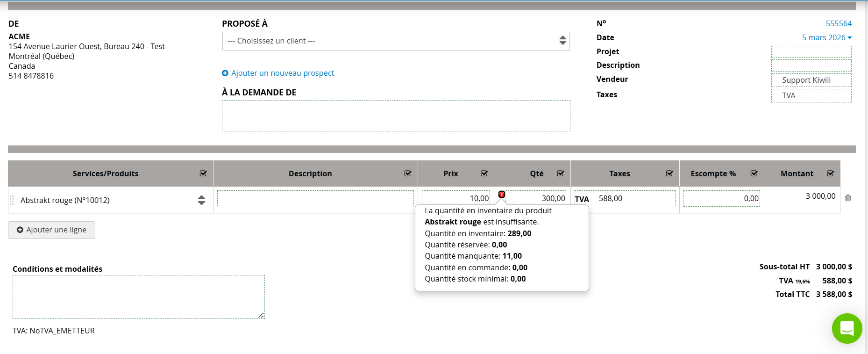868x354 pixels.
Task: Click the quote number 555564 link
Action: click(x=839, y=23)
